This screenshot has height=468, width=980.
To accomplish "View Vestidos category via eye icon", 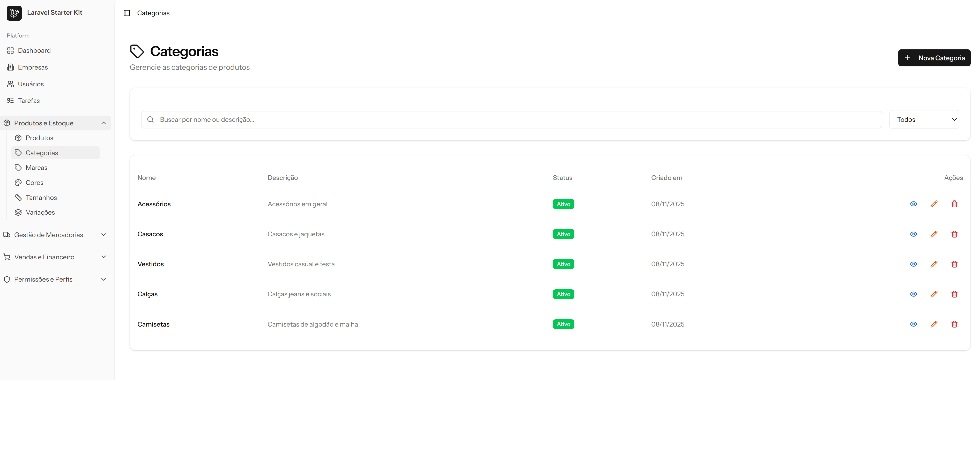I will point(913,264).
